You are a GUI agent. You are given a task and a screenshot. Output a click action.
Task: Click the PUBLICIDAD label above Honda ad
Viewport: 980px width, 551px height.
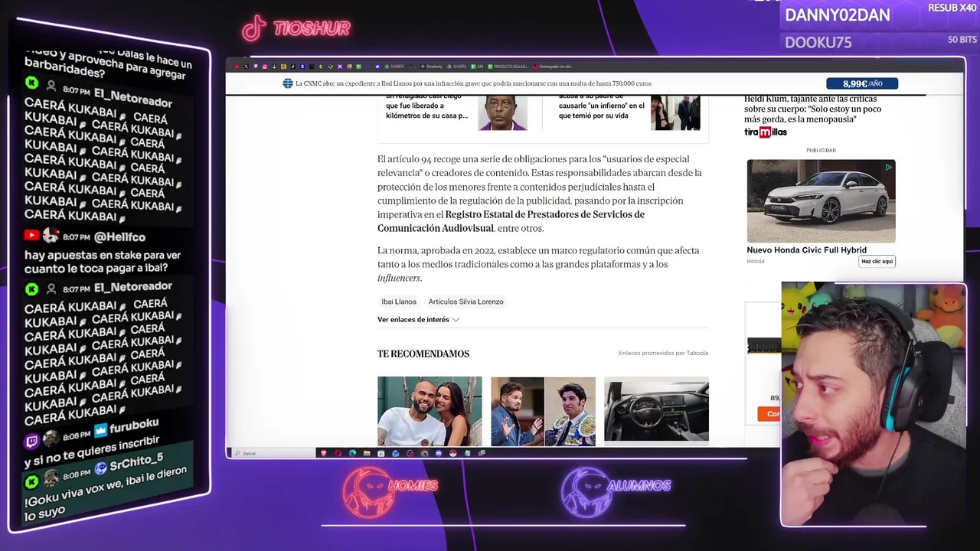click(x=821, y=150)
